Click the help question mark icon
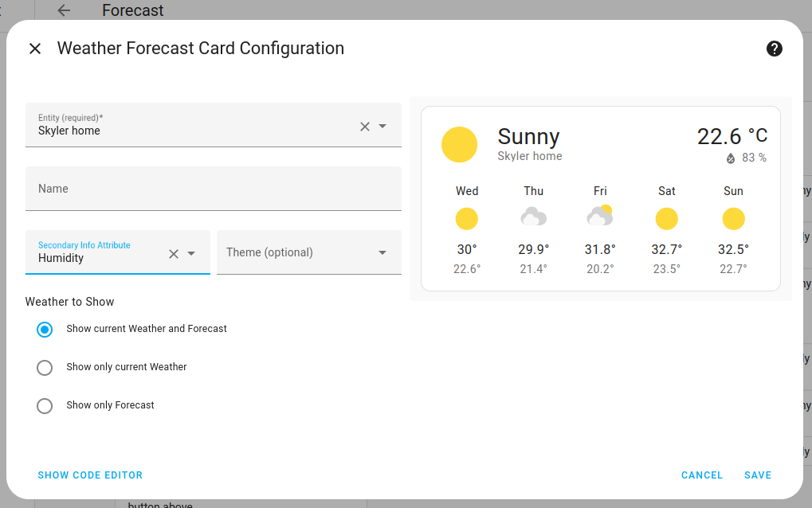 tap(774, 49)
